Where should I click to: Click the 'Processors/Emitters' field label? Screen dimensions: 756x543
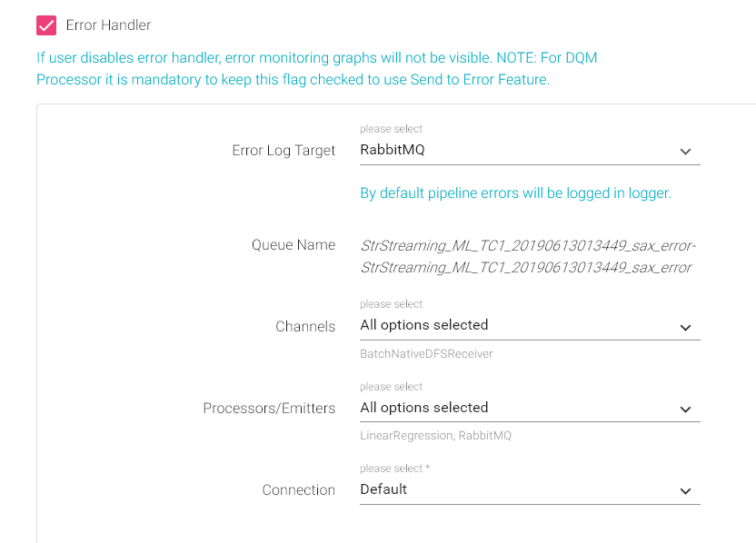pyautogui.click(x=269, y=409)
